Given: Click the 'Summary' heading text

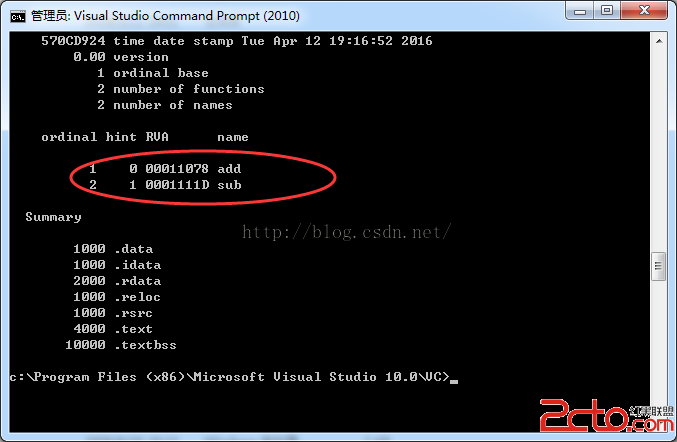Looking at the screenshot, I should [53, 217].
